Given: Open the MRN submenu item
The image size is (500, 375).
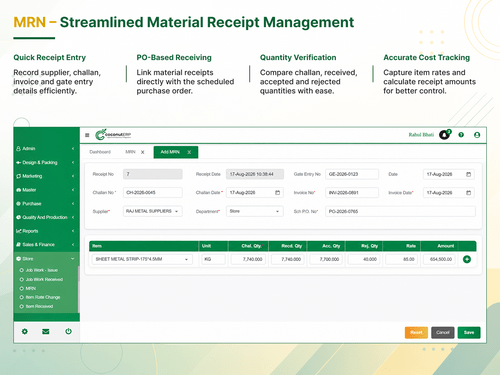Looking at the screenshot, I should tap(30, 288).
